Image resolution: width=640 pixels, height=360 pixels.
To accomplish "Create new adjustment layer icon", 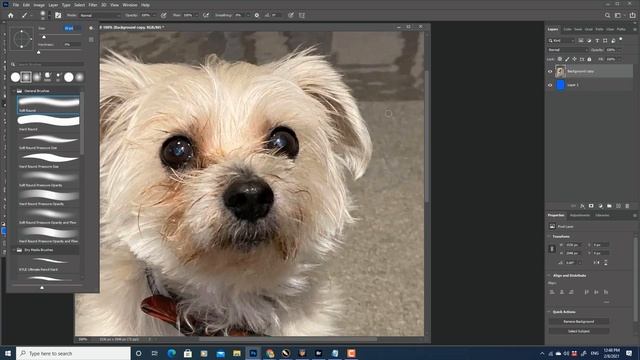I will (600, 206).
